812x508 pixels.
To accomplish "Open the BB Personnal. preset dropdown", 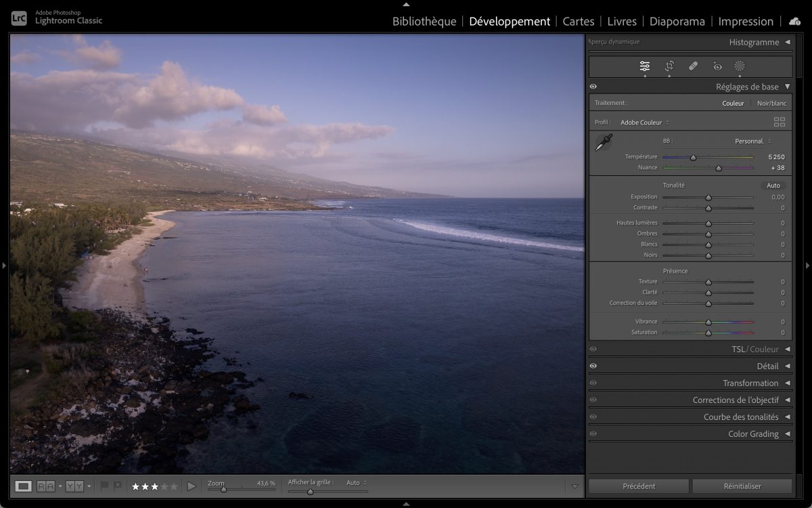I will (x=752, y=141).
